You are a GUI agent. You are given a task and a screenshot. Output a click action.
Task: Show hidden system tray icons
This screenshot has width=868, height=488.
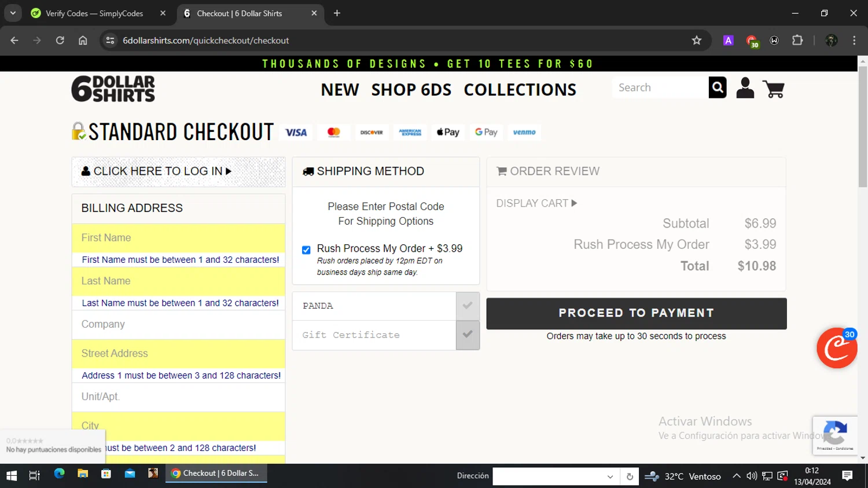point(736,476)
